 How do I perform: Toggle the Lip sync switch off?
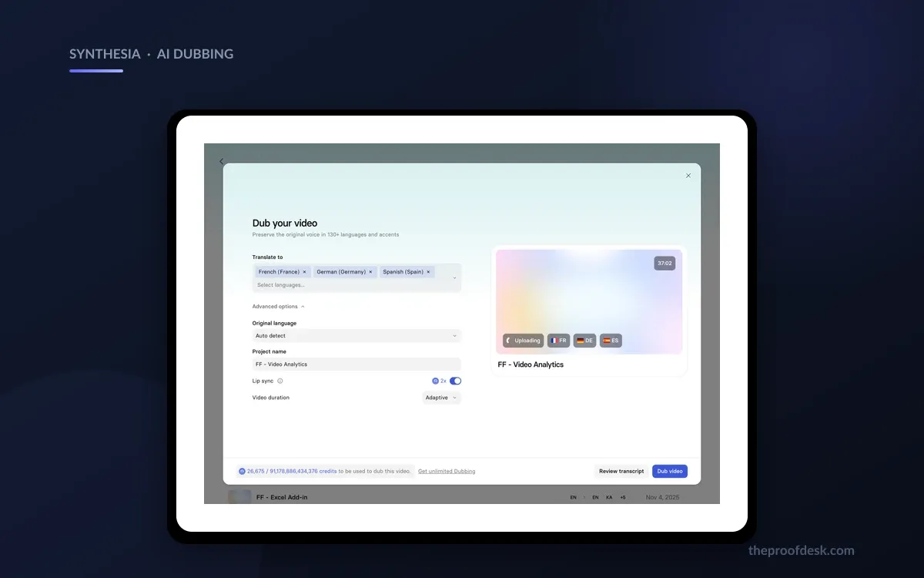click(455, 381)
